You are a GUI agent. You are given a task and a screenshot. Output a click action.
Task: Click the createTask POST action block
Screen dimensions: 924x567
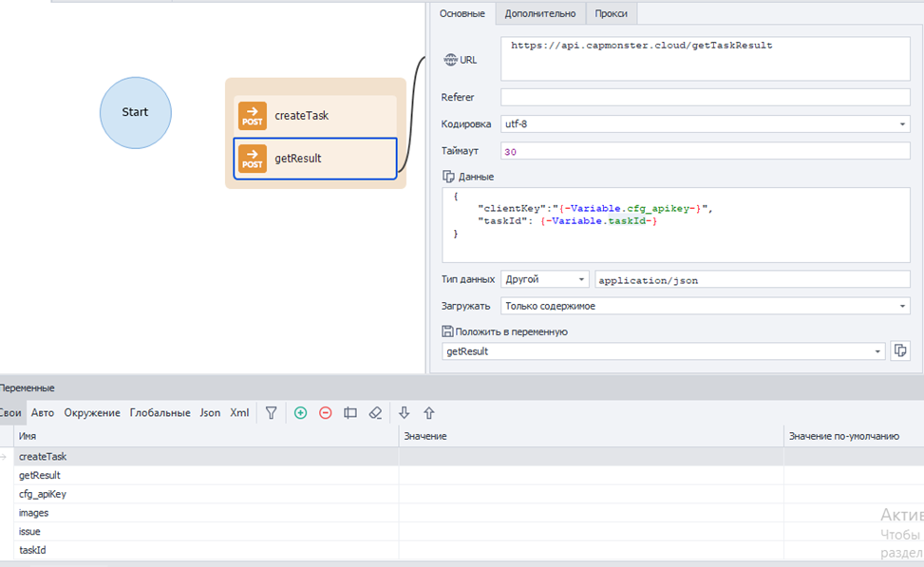(315, 116)
